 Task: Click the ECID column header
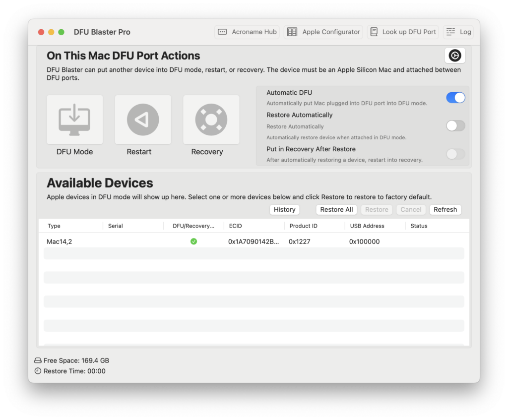click(236, 226)
